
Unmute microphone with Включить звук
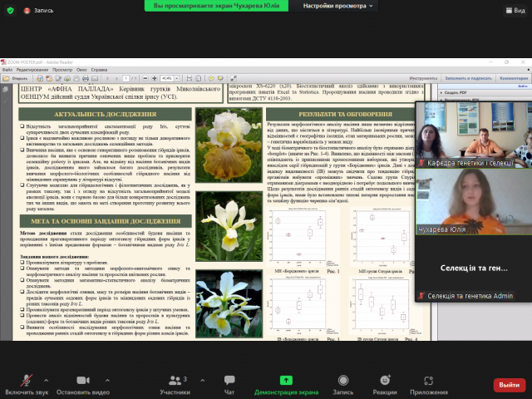27,385
